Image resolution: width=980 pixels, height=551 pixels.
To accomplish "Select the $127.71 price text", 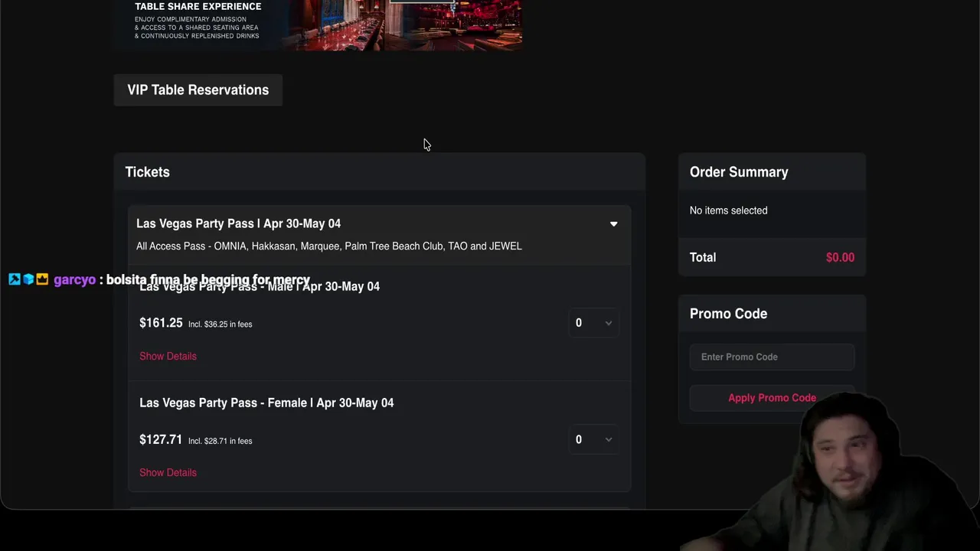I will pyautogui.click(x=161, y=439).
